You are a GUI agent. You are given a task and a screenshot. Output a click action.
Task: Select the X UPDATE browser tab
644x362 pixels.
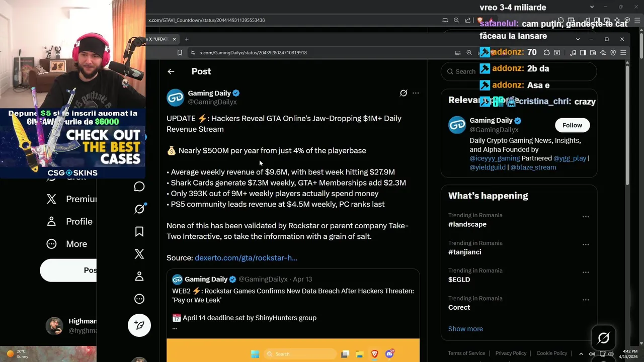(x=161, y=39)
